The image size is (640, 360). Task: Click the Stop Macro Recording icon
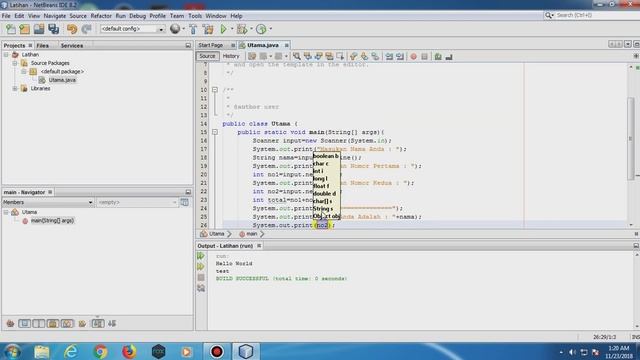coord(424,56)
